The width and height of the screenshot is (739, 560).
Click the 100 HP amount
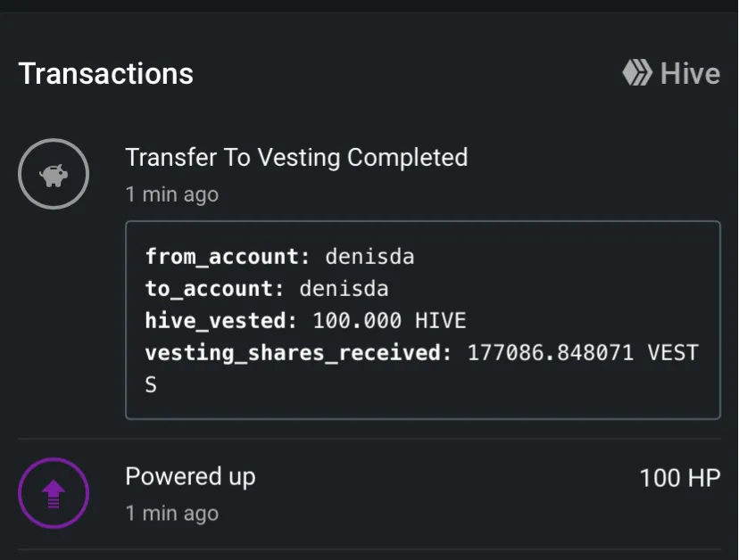[x=679, y=478]
